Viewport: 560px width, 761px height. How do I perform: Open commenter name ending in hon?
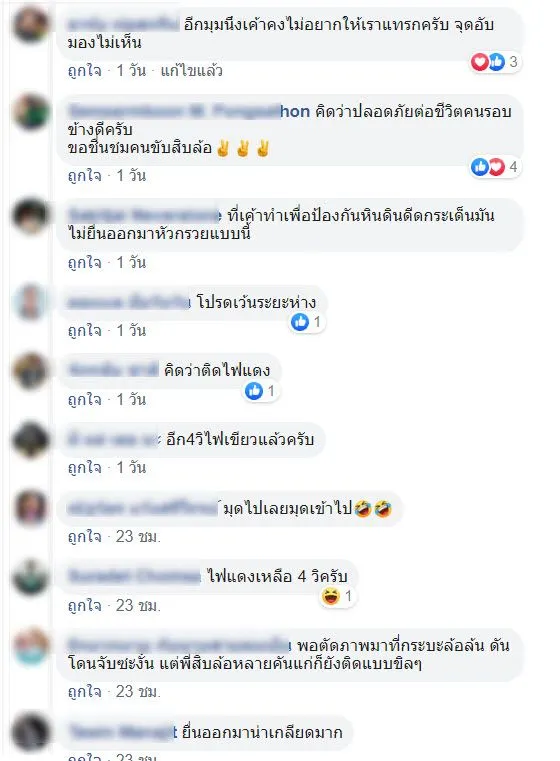click(189, 112)
